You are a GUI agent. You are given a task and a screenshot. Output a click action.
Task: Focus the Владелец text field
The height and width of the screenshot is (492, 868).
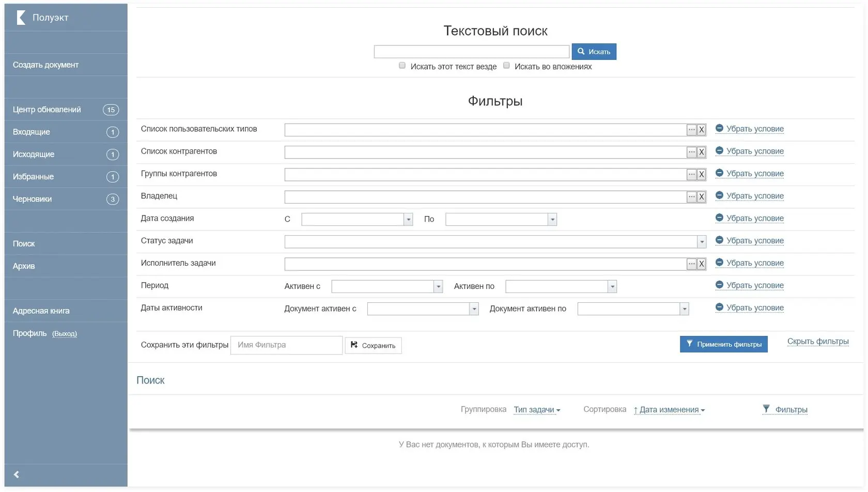click(x=485, y=197)
